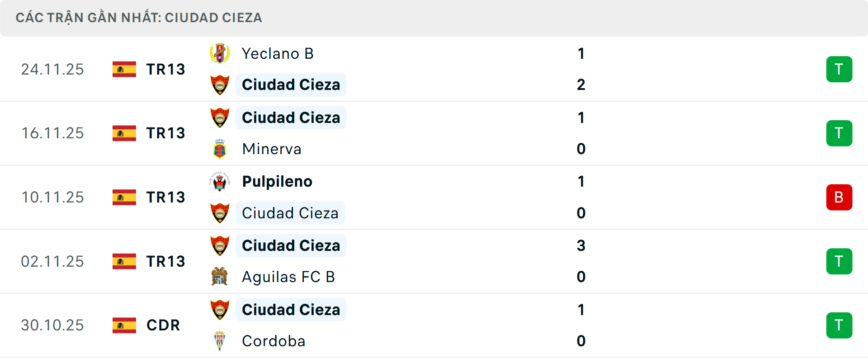Open the Minerva team link
Screen dimensions: 868x358
pos(272,149)
